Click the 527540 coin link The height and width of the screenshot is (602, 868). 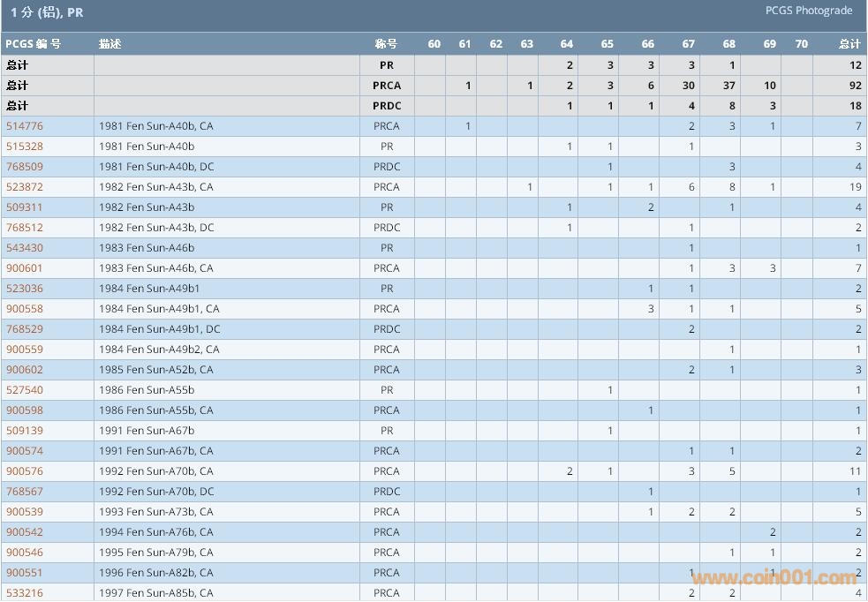(x=25, y=390)
